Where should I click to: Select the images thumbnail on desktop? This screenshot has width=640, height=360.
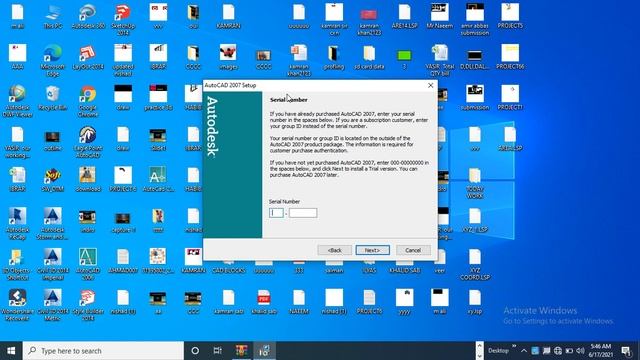229,58
